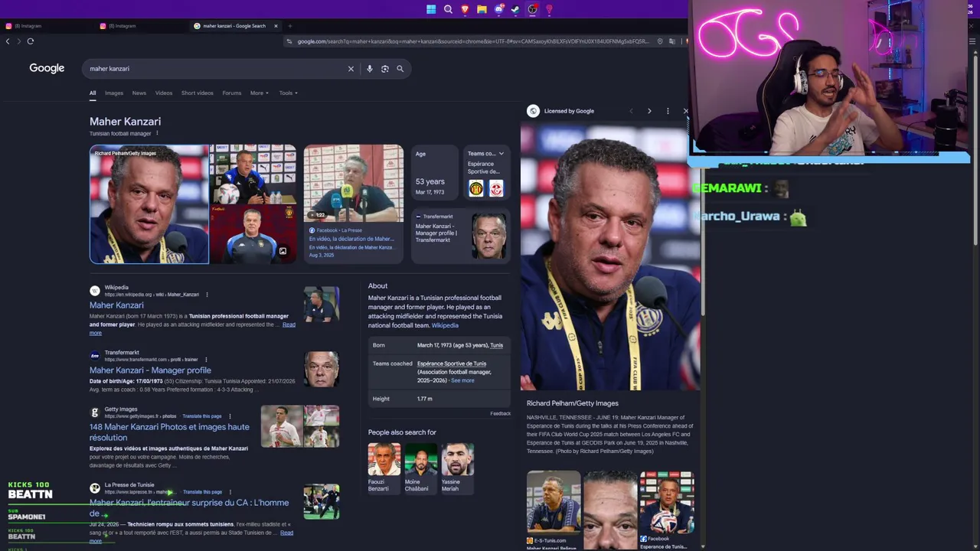The height and width of the screenshot is (551, 980).
Task: Open options beside Tunisian football manager subtitle
Action: point(157,133)
